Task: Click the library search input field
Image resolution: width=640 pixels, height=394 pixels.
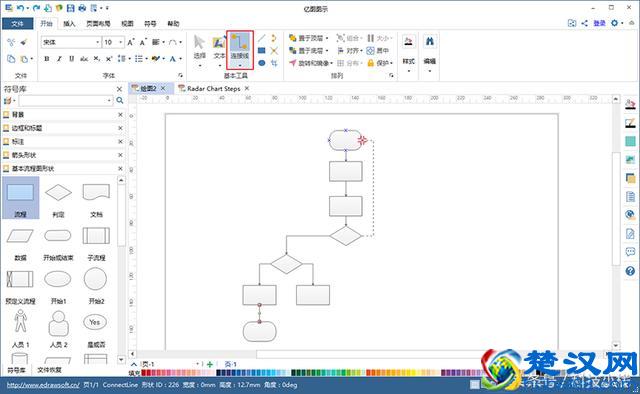Action: pos(65,100)
